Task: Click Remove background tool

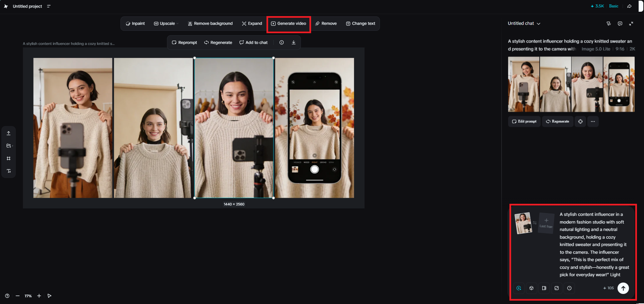Action: click(210, 23)
